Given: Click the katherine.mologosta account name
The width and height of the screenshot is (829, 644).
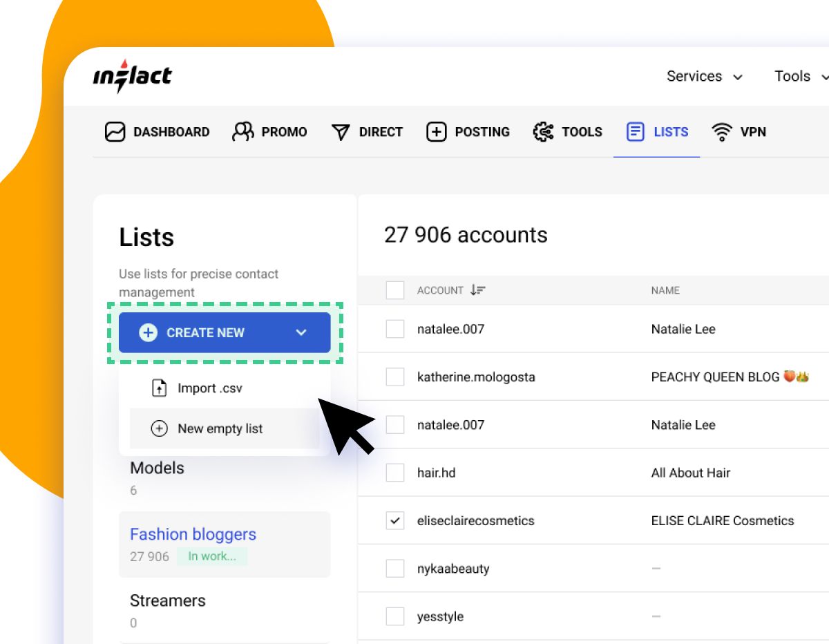Looking at the screenshot, I should point(476,377).
